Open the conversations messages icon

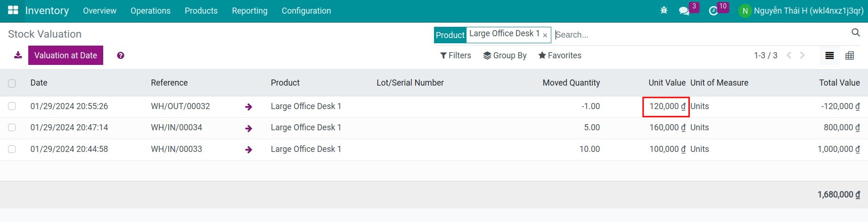[x=684, y=11]
